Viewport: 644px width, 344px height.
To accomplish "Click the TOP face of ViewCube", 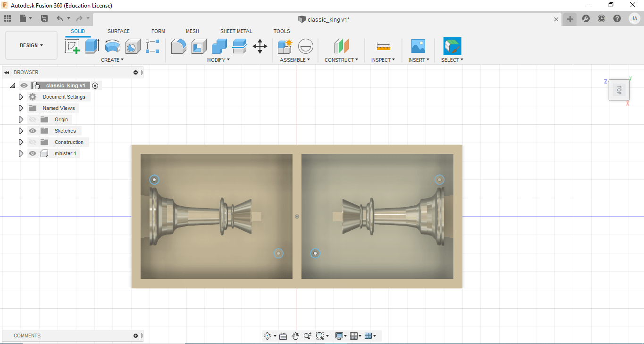I will (x=619, y=90).
